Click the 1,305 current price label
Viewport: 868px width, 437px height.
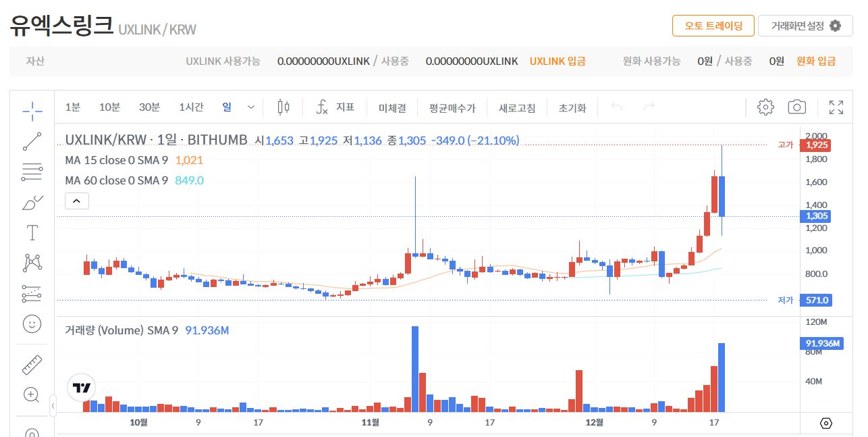coord(816,216)
